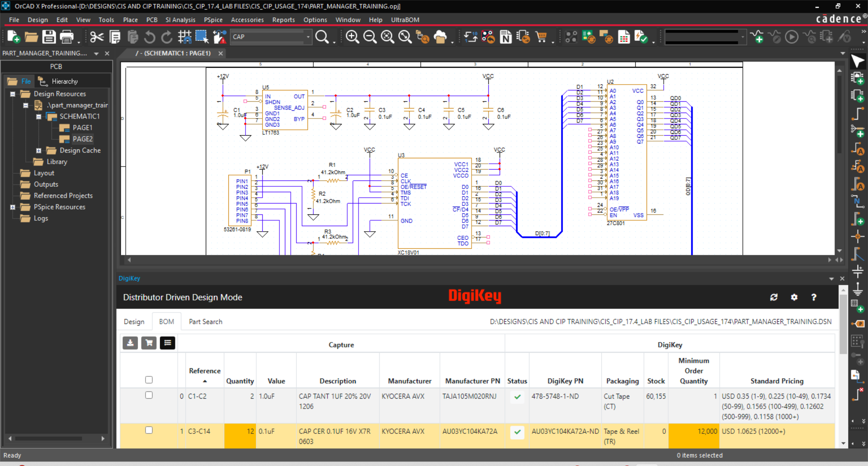Open DigiKey help question mark
The image size is (868, 466).
[814, 297]
